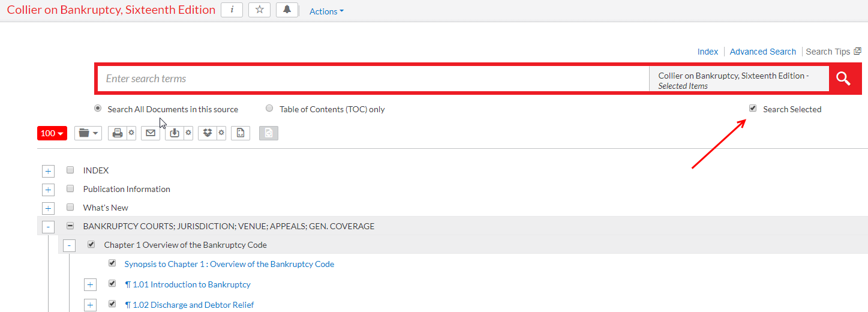Viewport: 868px width, 312px height.
Task: Run search with the magnifying glass button
Action: tap(844, 79)
